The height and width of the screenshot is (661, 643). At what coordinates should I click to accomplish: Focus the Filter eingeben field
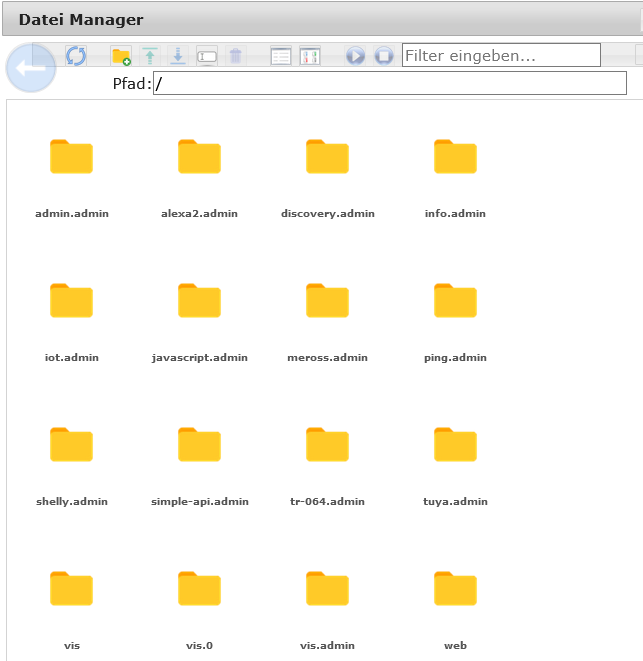click(x=501, y=55)
